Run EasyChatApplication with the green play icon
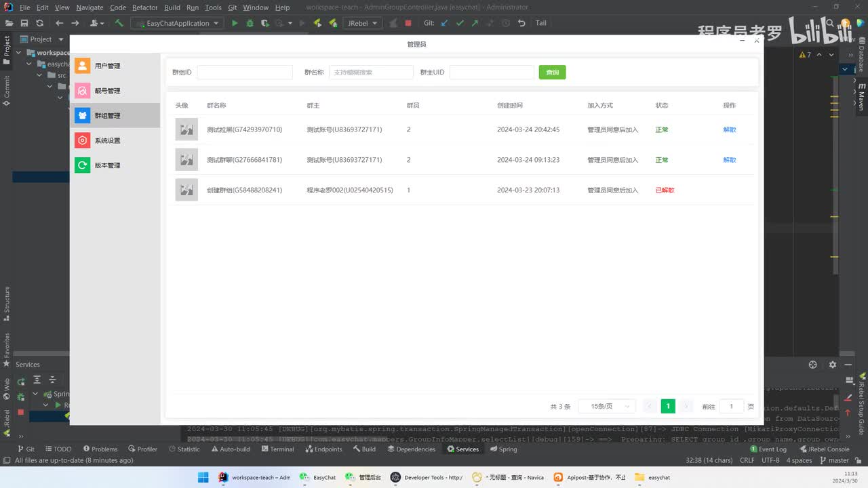Screen dimensions: 868x488 235,23
